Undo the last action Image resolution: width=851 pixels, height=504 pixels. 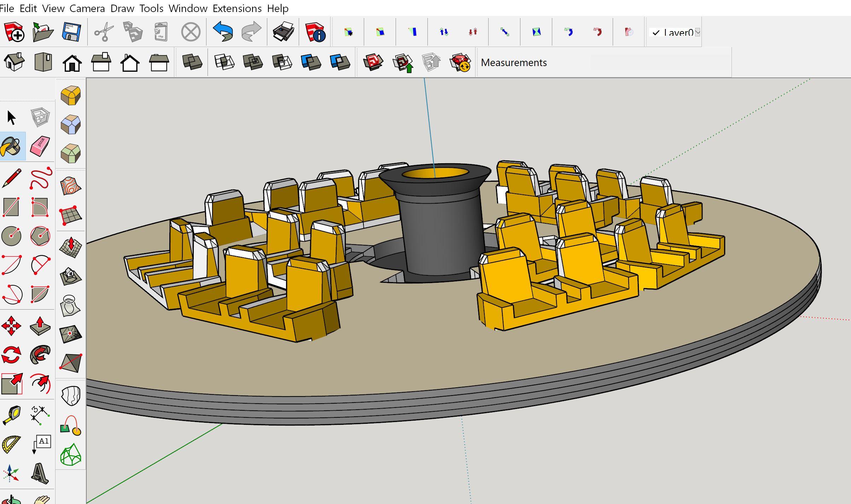[x=223, y=32]
